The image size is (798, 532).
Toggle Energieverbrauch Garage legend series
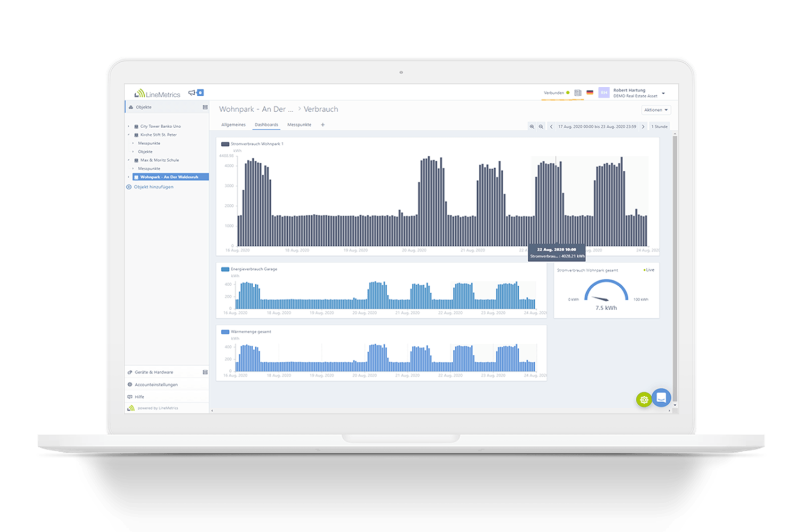pyautogui.click(x=225, y=269)
